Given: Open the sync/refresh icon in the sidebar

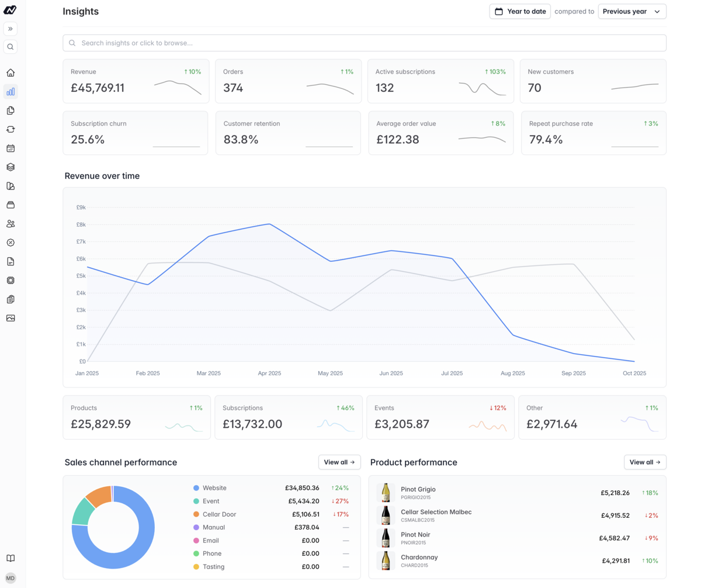Looking at the screenshot, I should pyautogui.click(x=11, y=129).
